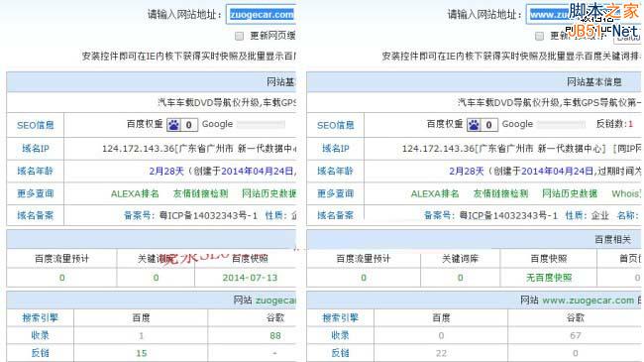
Task: Click the 2月28天 domain age on right
Action: [467, 171]
